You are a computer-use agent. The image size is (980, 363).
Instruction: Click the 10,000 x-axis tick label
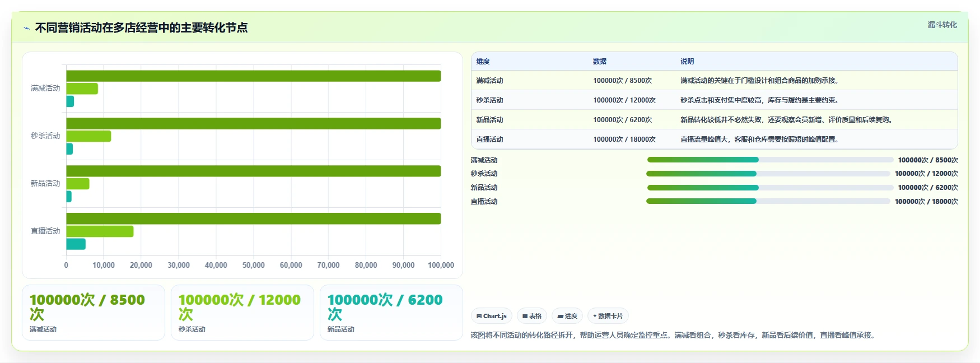[104, 266]
